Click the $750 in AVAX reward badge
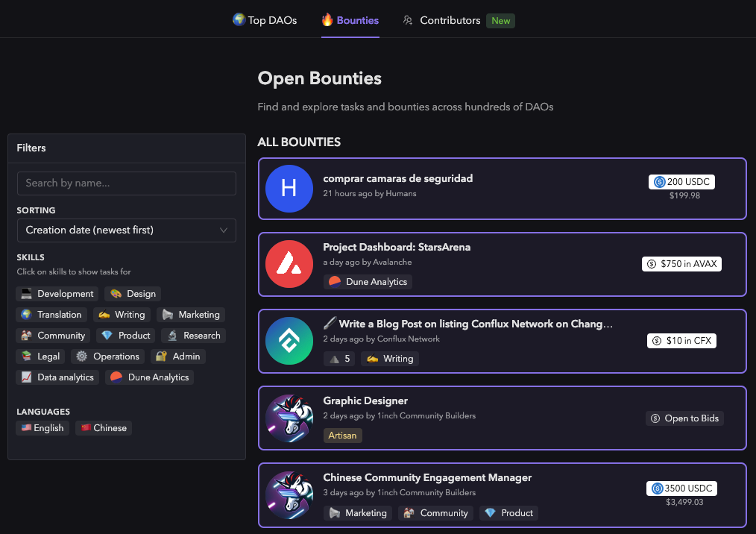The height and width of the screenshot is (534, 756). (681, 264)
